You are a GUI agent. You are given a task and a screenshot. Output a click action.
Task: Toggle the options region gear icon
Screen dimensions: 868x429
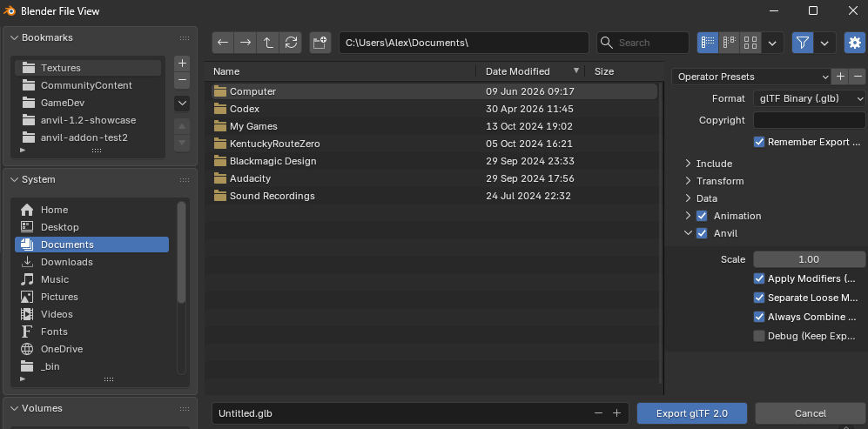pos(855,43)
